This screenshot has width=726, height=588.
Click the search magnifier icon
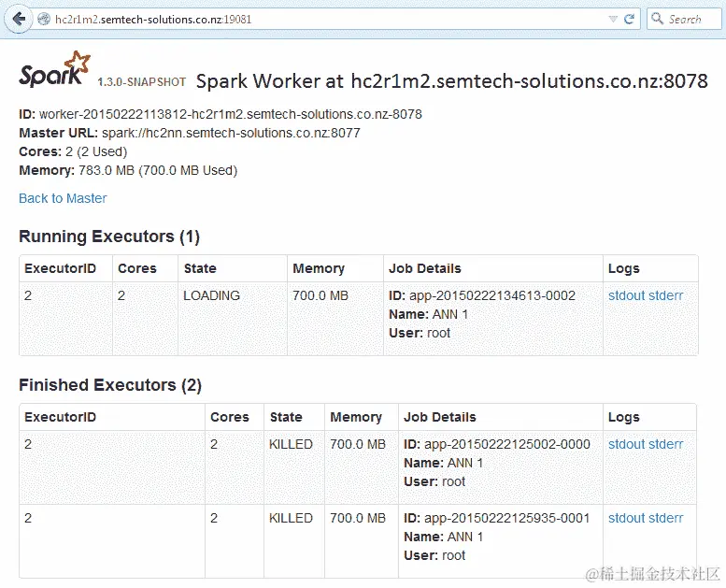tap(657, 19)
